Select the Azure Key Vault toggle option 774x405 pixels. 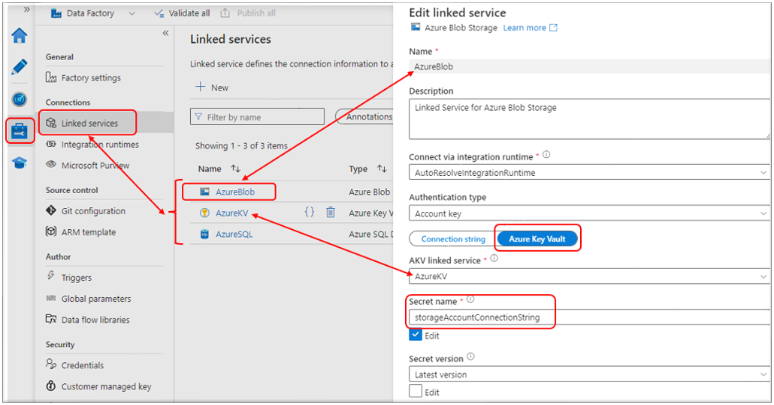(538, 239)
